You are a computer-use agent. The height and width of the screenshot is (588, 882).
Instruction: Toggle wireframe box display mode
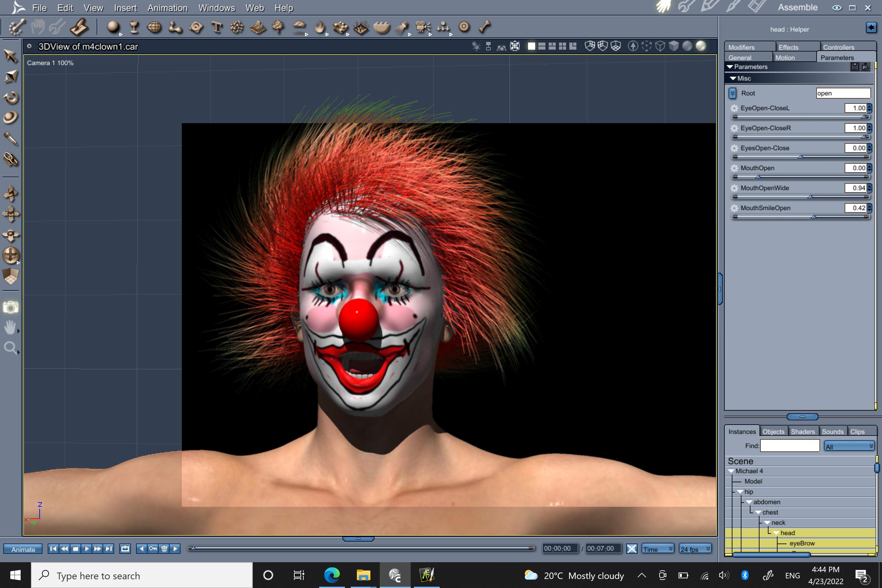660,46
